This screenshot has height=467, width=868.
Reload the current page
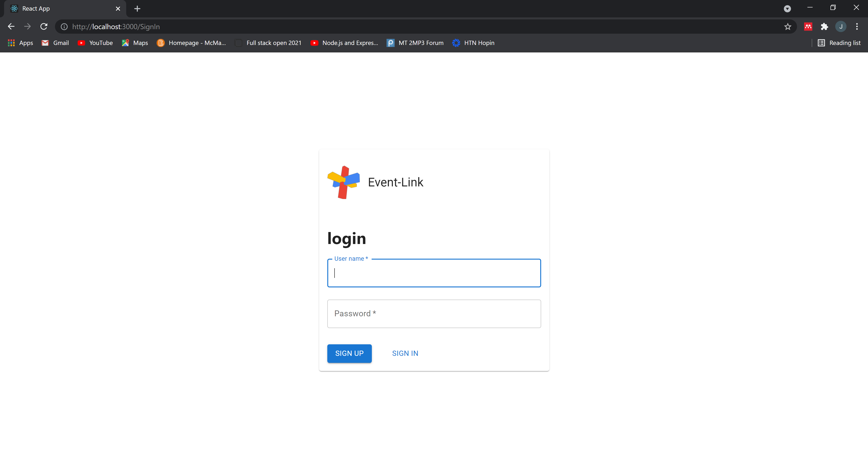44,27
